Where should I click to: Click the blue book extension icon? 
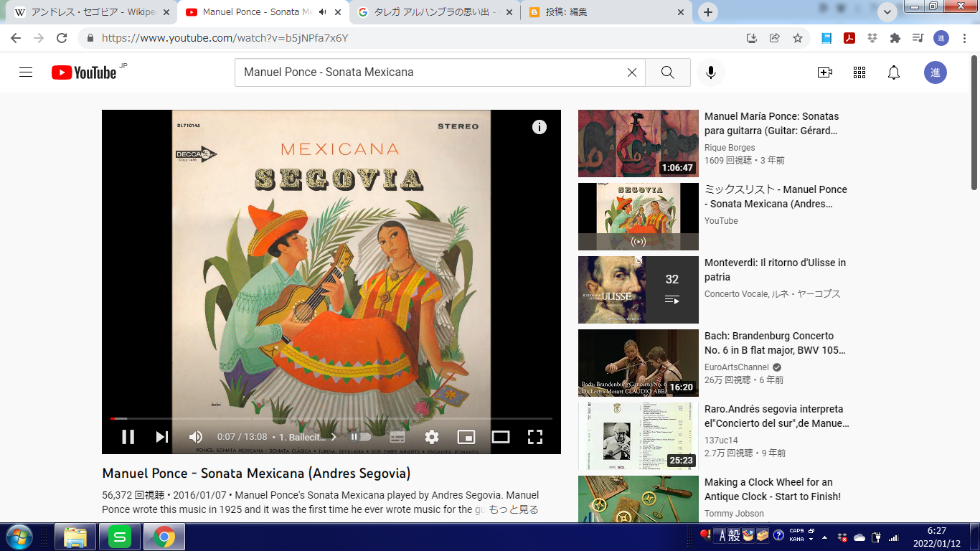(x=826, y=38)
